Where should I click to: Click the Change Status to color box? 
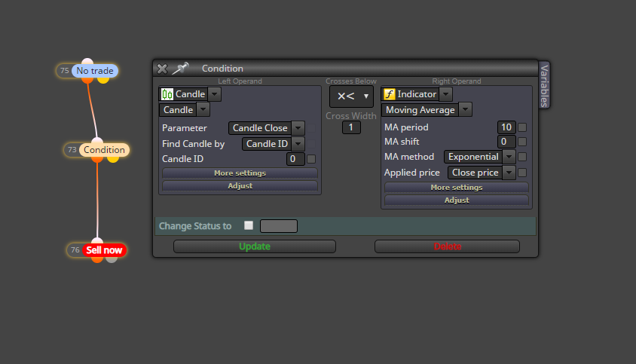pyautogui.click(x=279, y=226)
